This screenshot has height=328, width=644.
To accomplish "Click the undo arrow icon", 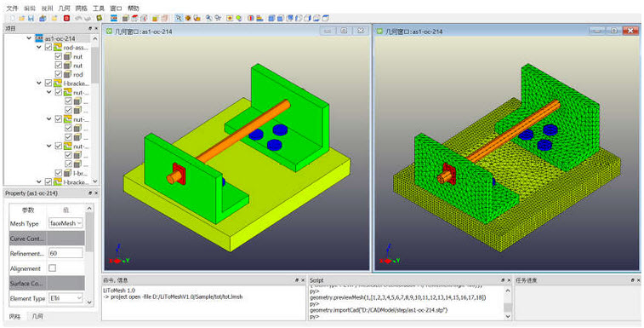I will (x=78, y=18).
